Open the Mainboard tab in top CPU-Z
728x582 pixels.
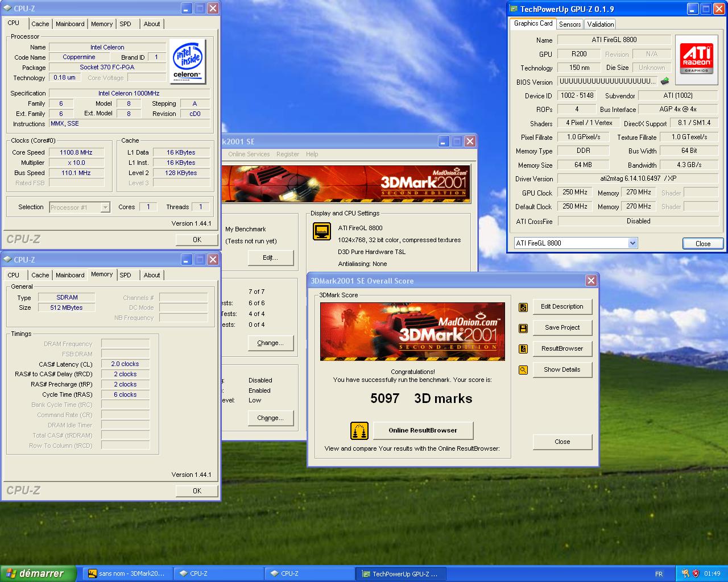[70, 24]
